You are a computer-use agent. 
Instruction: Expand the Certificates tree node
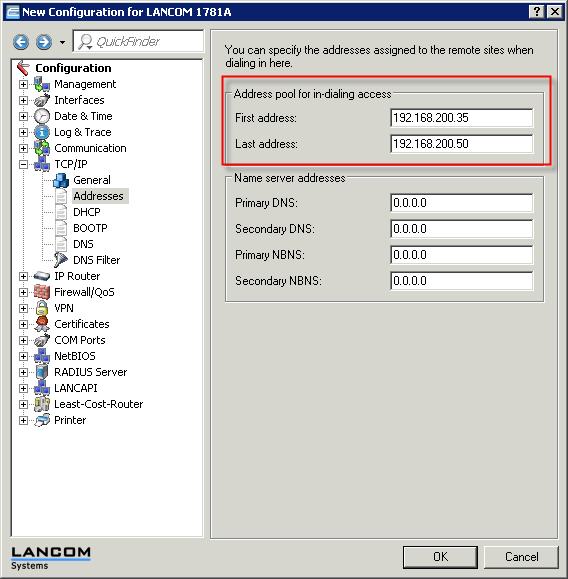[x=23, y=325]
